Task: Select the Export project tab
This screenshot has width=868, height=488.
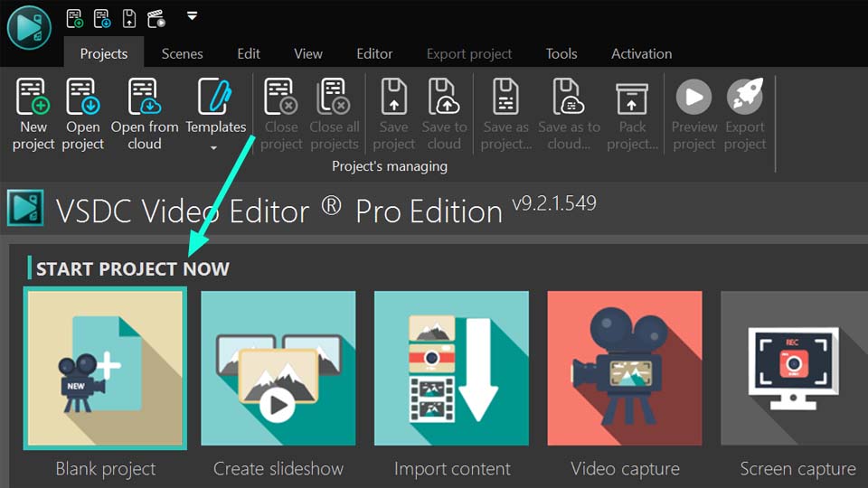Action: coord(469,53)
